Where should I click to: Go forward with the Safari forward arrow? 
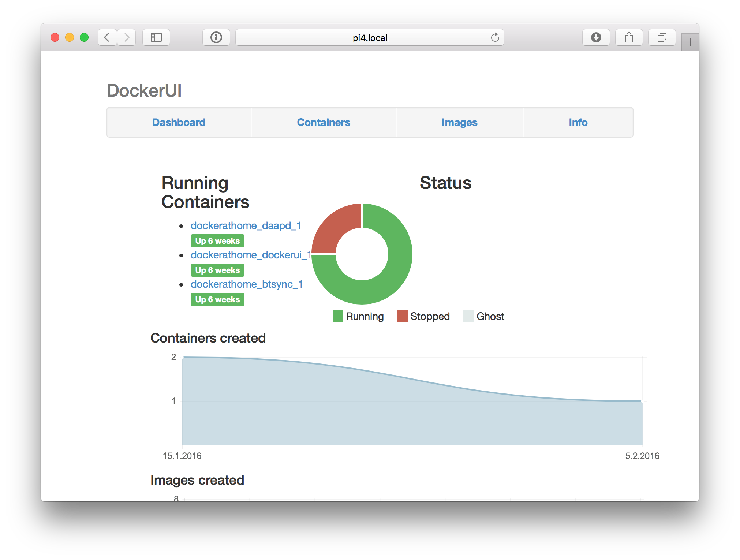click(x=127, y=37)
